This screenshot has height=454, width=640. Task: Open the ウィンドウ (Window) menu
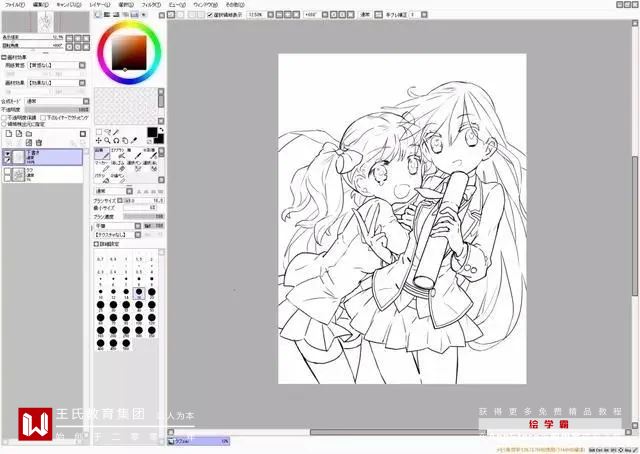206,5
